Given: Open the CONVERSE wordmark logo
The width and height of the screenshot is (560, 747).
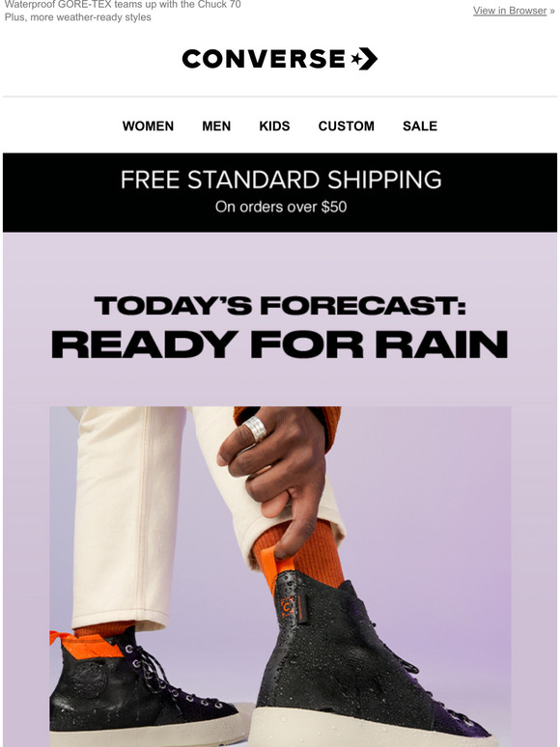Looking at the screenshot, I should tap(280, 59).
